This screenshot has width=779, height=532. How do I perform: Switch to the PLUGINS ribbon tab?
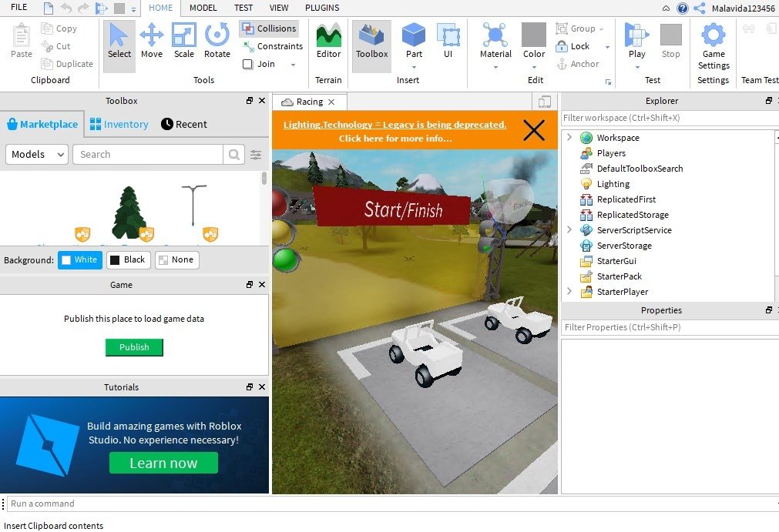tap(322, 8)
